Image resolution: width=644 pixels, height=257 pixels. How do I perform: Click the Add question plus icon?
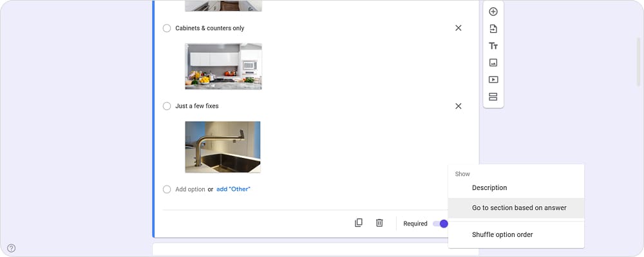(x=493, y=12)
